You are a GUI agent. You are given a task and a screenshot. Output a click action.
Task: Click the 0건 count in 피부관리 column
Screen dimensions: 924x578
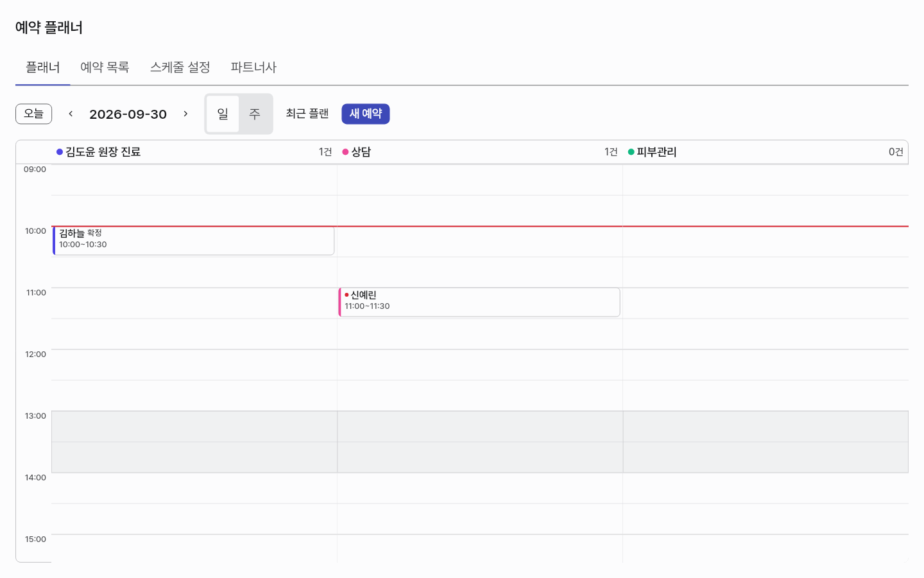pyautogui.click(x=896, y=152)
